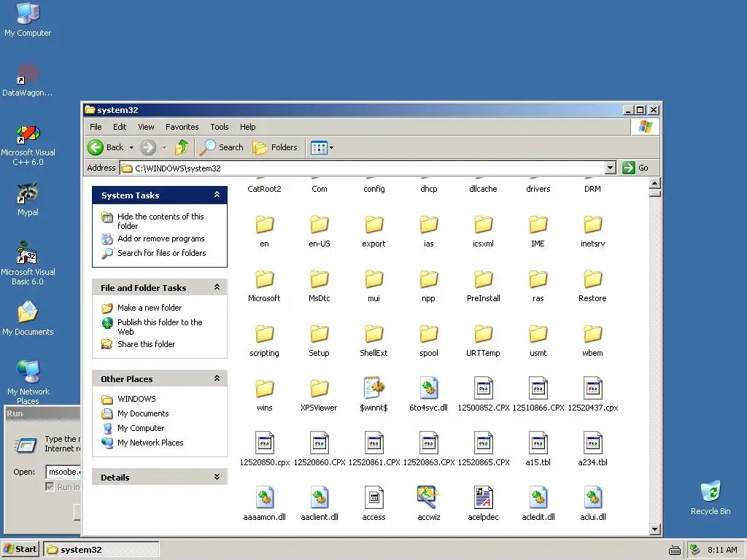Image resolution: width=747 pixels, height=560 pixels.
Task: Click the Open field in the Run dialog
Action: tap(64, 472)
